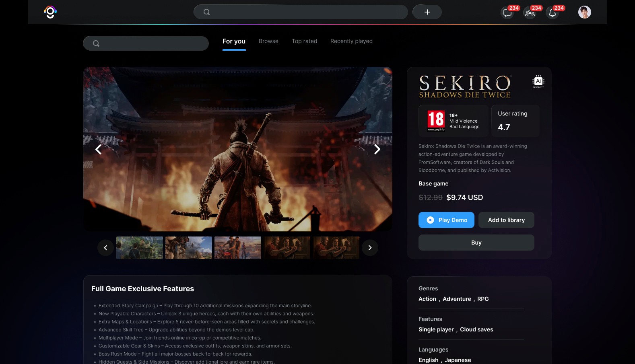Click the Action genre link

[x=427, y=299]
